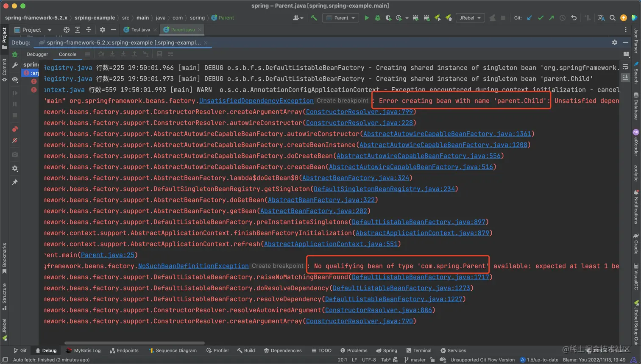This screenshot has width=641, height=364.
Task: Click the Build project hammer icon
Action: point(314,18)
